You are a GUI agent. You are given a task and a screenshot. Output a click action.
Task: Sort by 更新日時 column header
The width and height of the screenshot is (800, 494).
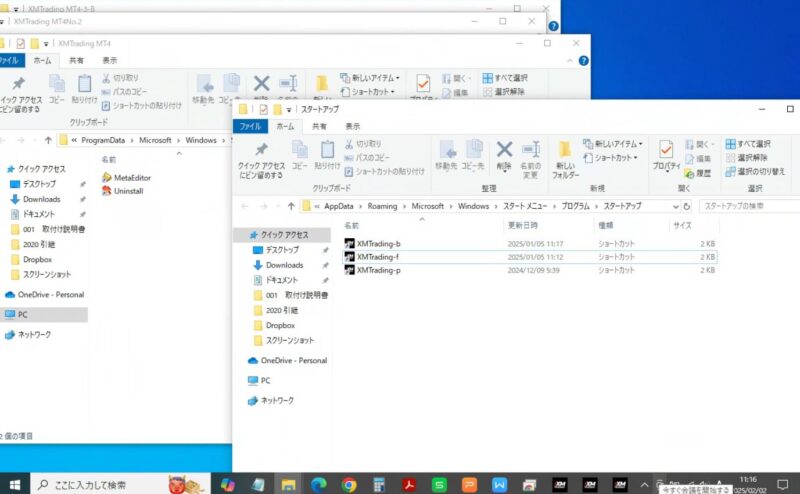coord(523,225)
